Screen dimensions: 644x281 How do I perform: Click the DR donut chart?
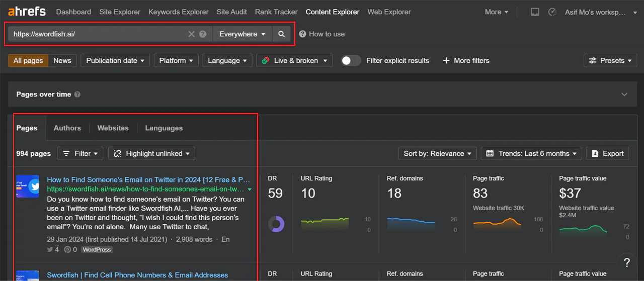pyautogui.click(x=276, y=224)
